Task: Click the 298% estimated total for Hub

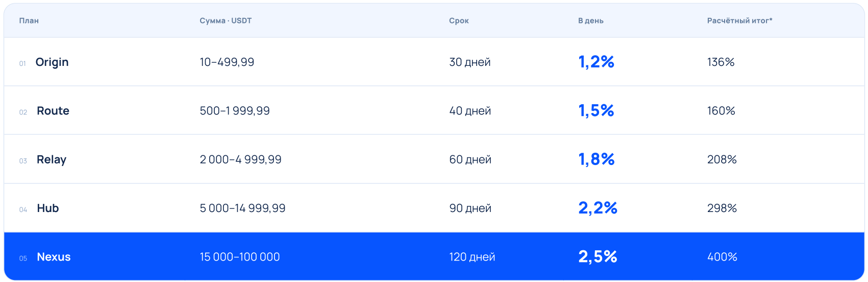Action: click(x=722, y=208)
